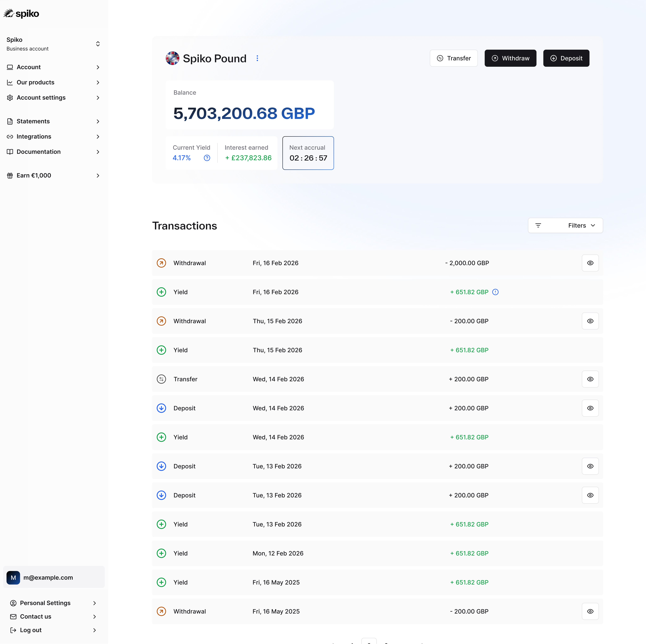Expand the Account chevron in the sidebar
646x644 pixels.
[98, 67]
